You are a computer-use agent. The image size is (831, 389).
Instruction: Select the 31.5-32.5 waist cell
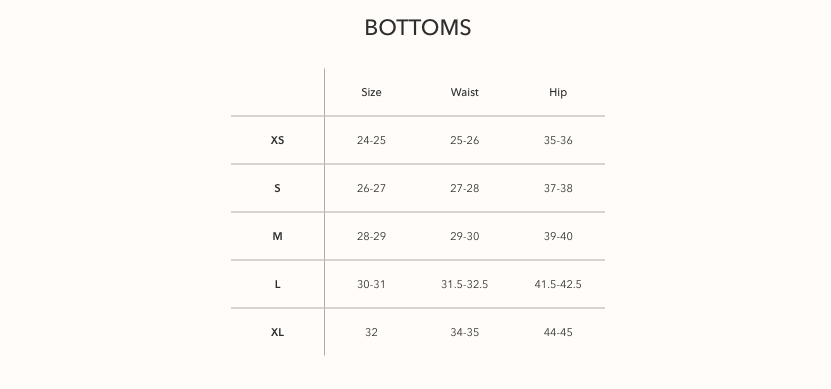tap(464, 285)
